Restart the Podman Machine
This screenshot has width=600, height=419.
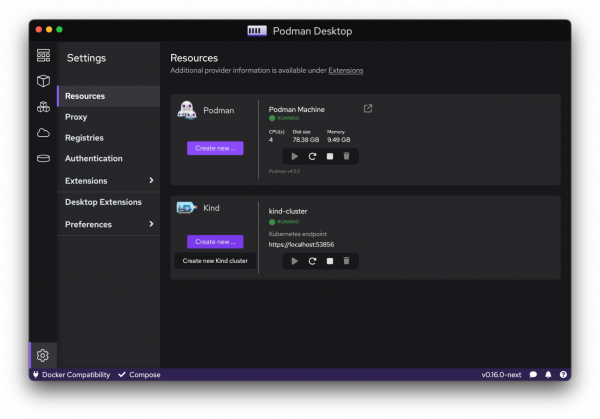pos(312,156)
